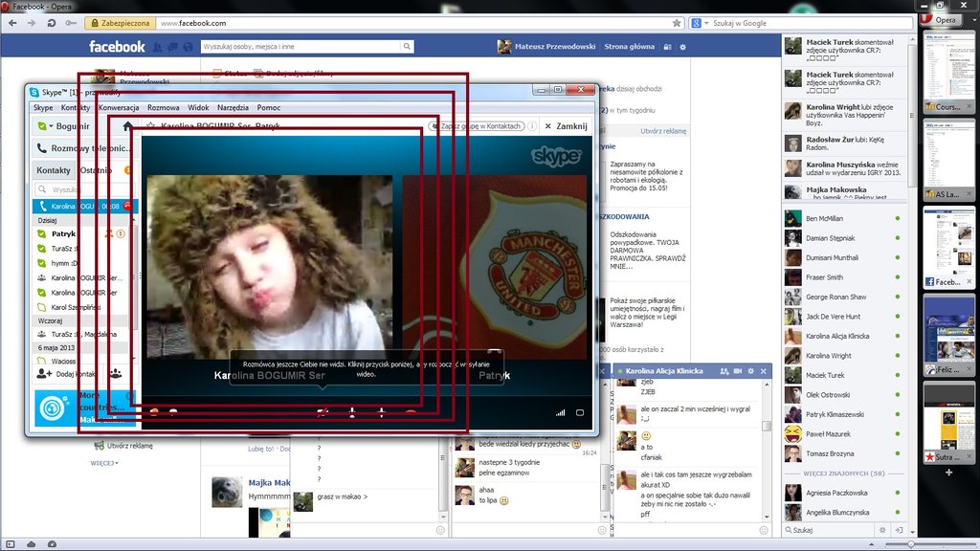980x551 pixels.
Task: Open Rozmowy telefoniczne in Skype
Action: click(84, 148)
